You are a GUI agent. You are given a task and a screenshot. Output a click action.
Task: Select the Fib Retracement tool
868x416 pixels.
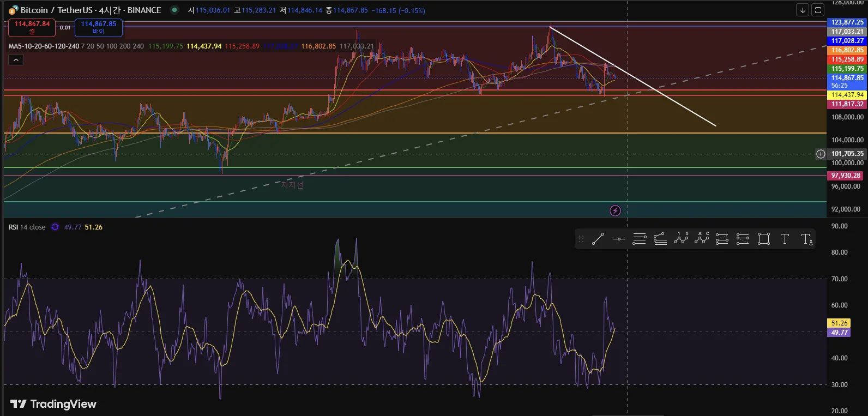[640, 239]
